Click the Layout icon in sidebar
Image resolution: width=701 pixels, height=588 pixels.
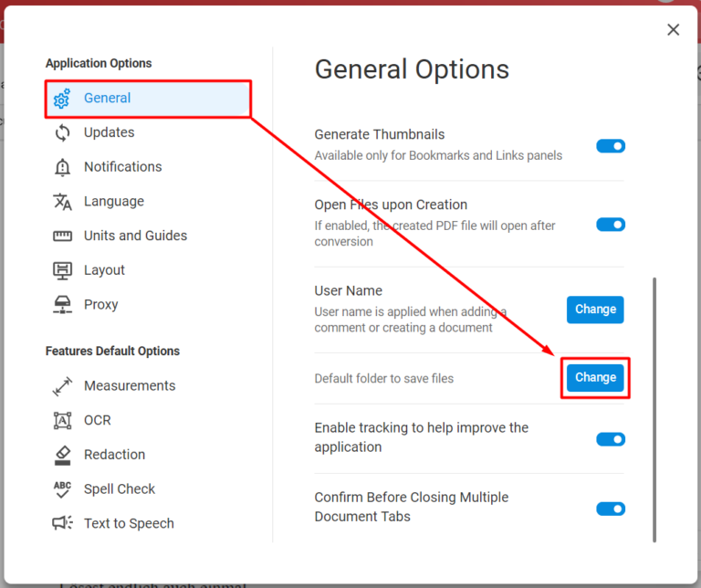point(62,270)
